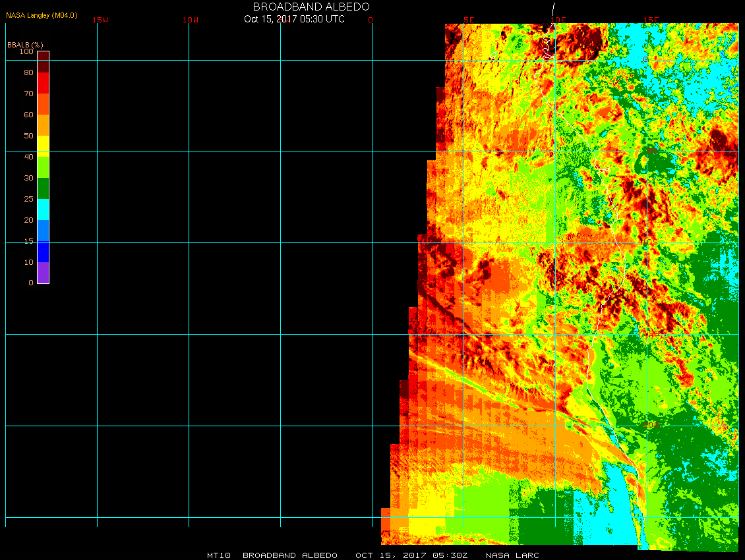Select the NASA Langley (M04.0) label

coord(42,15)
